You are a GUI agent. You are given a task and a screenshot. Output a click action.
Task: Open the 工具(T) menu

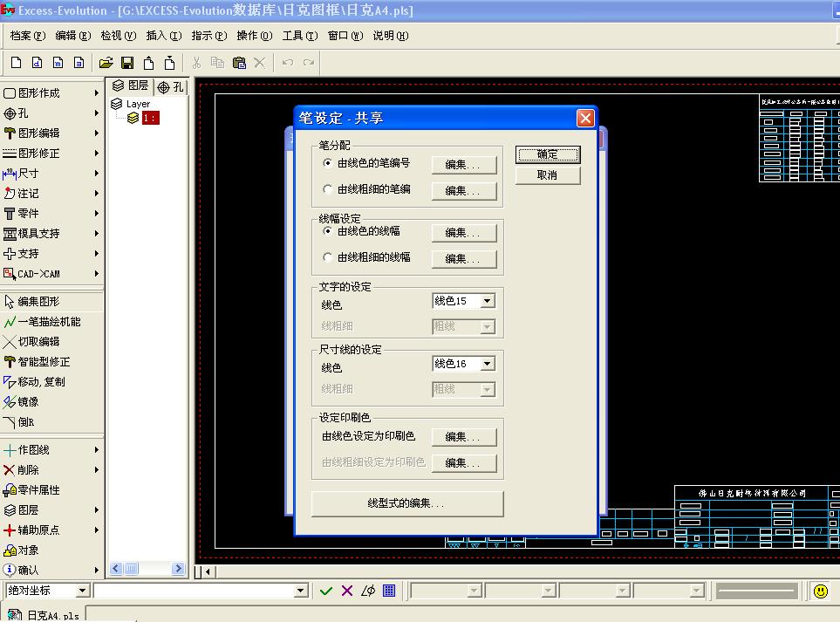[x=300, y=36]
